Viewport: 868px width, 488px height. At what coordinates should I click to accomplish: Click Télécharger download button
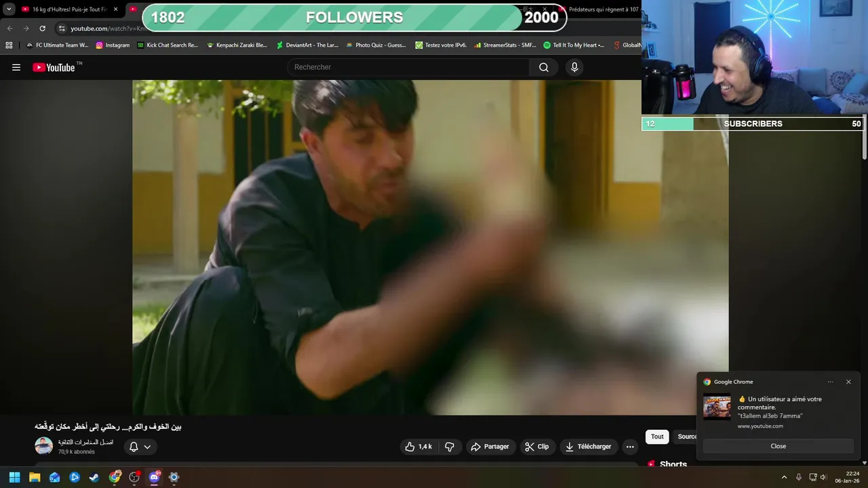(589, 447)
